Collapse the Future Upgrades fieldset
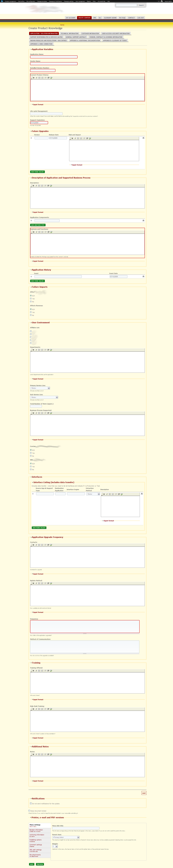The width and height of the screenshot is (173, 868). coord(40,131)
